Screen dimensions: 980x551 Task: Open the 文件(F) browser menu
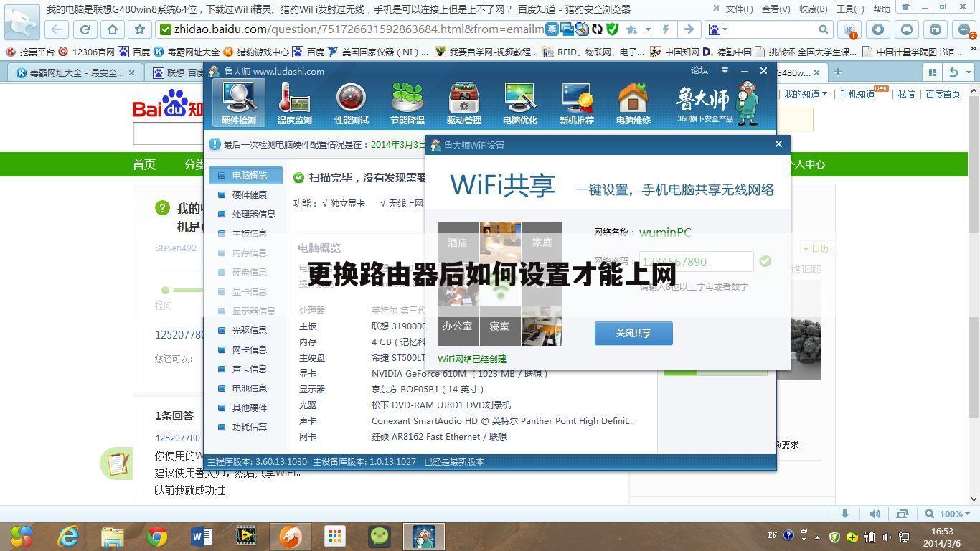(x=740, y=9)
